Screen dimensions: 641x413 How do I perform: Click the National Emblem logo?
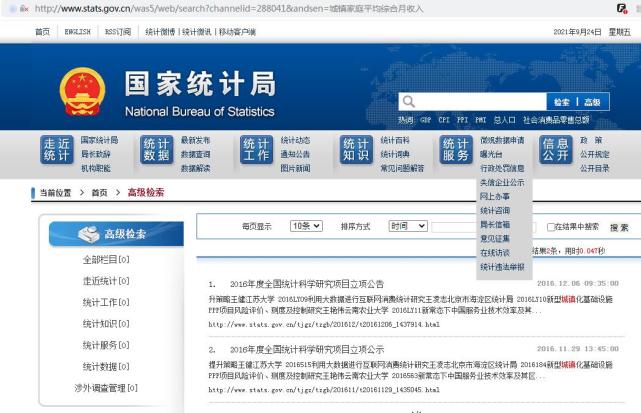[82, 92]
